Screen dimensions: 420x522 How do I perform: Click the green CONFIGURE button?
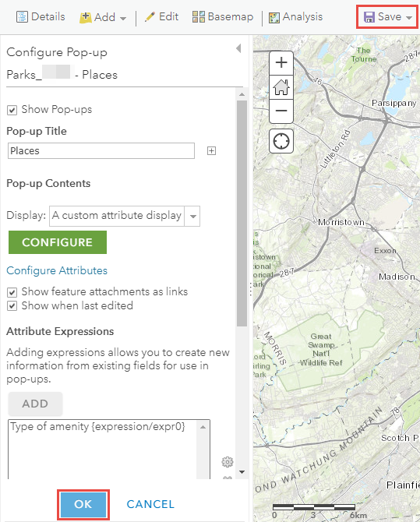pos(58,242)
